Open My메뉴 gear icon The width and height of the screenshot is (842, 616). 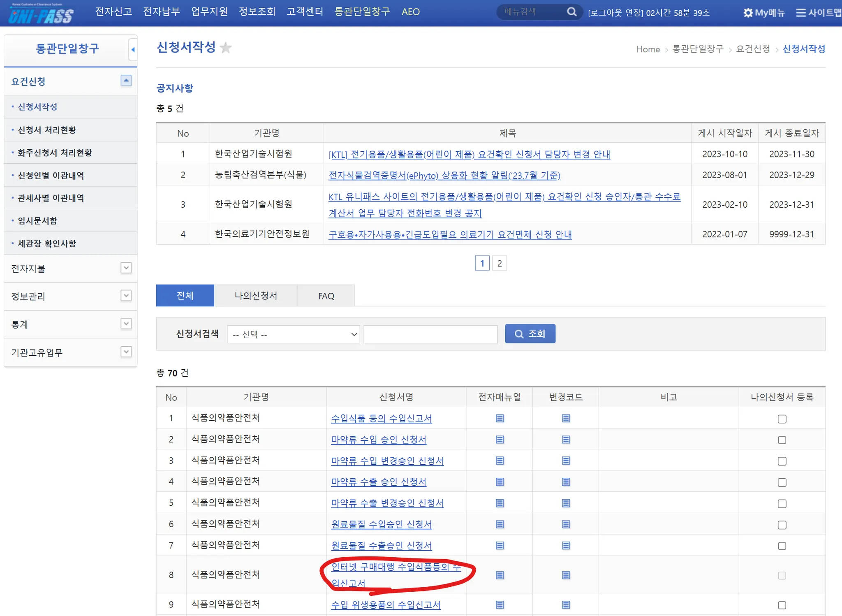click(748, 13)
